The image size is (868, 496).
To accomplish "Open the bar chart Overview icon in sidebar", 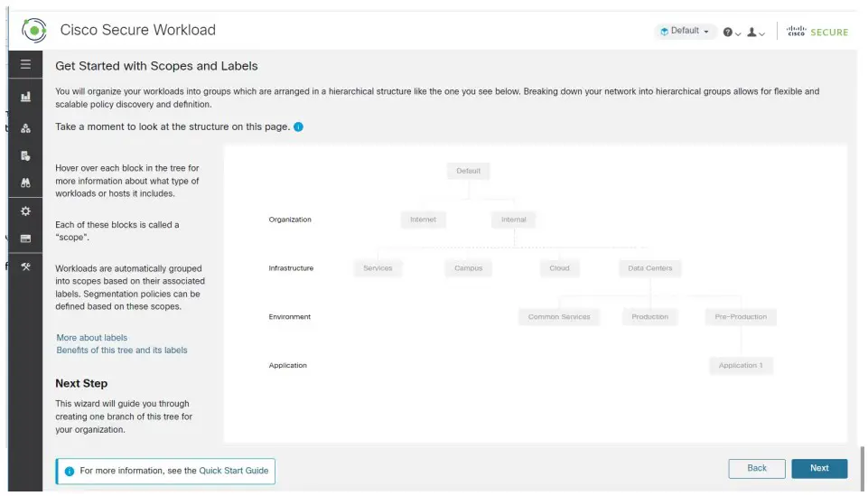I will pyautogui.click(x=25, y=97).
